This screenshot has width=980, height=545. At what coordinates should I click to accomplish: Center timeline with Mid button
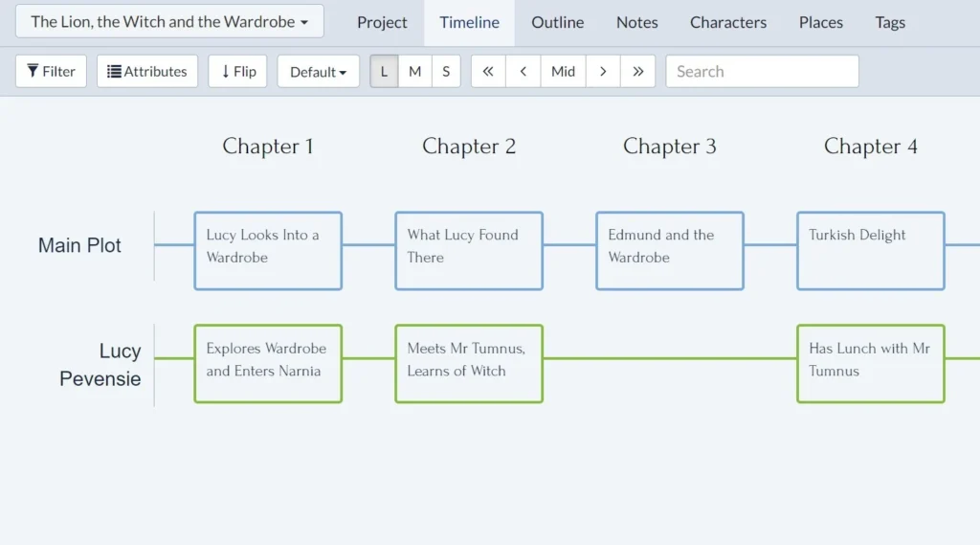coord(563,71)
